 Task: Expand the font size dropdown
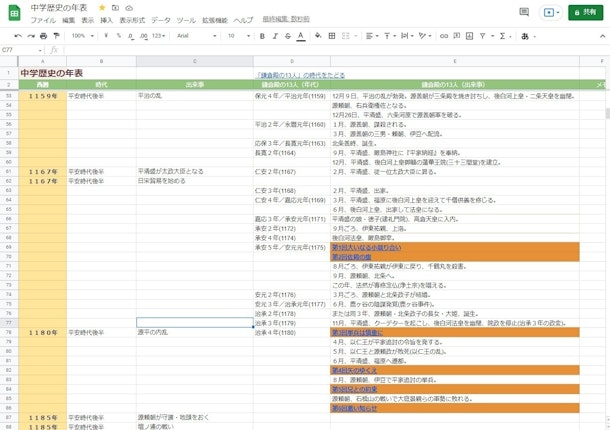pyautogui.click(x=238, y=35)
